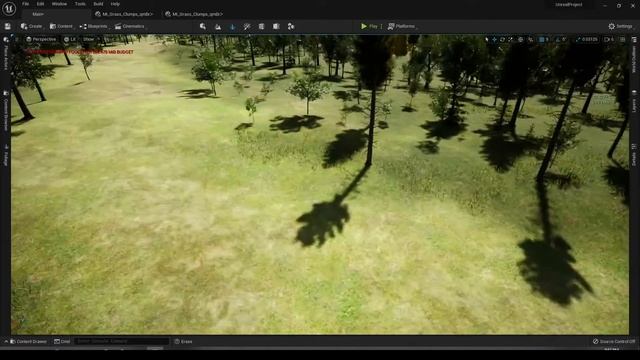The height and width of the screenshot is (360, 640).
Task: Activate the Foliage mode icon
Action: pos(232,26)
